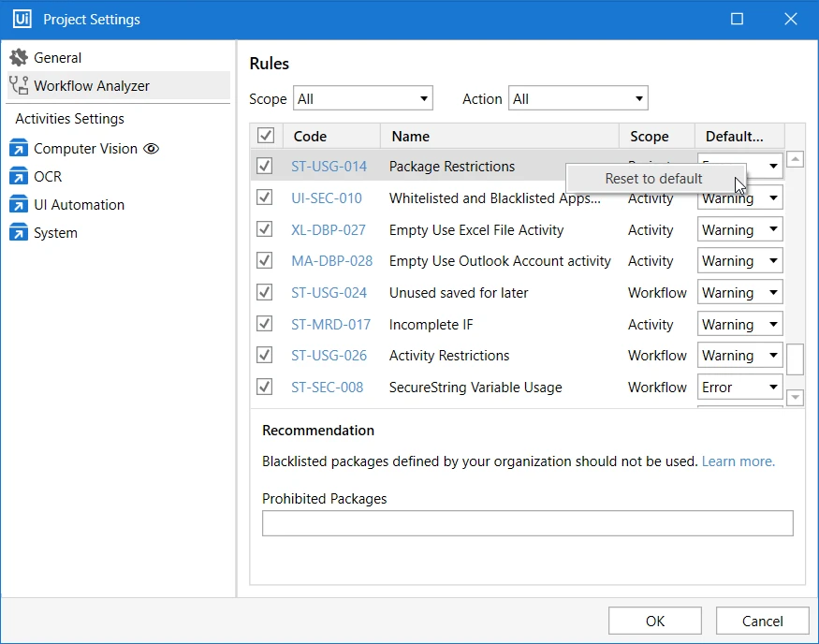Click the Prohibited Packages input field

tap(528, 523)
